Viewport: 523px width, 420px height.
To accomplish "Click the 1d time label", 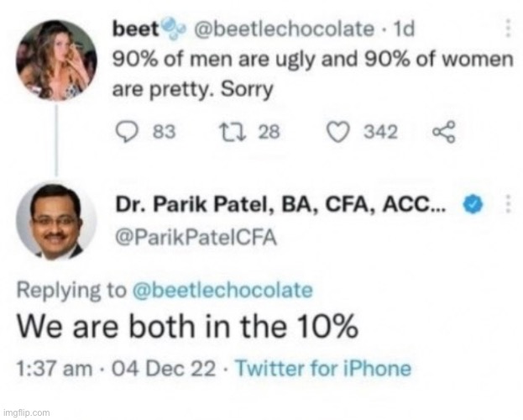I will (x=404, y=29).
